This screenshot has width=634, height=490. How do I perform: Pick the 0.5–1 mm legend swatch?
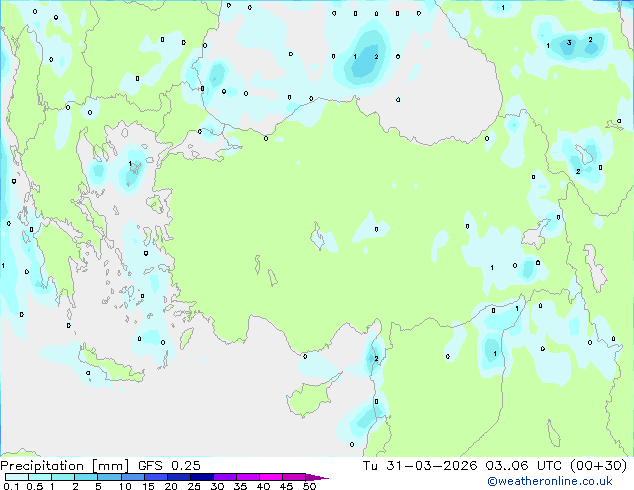(x=40, y=477)
